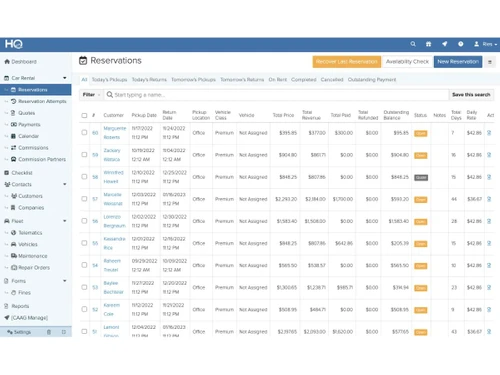Open the help question-mark icon

[x=460, y=44]
